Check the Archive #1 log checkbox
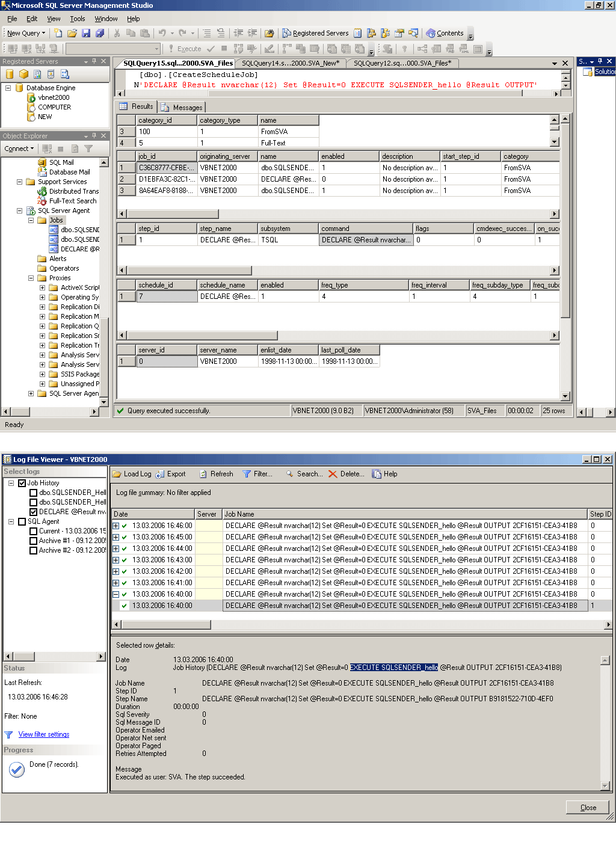This screenshot has width=616, height=863. 34,541
